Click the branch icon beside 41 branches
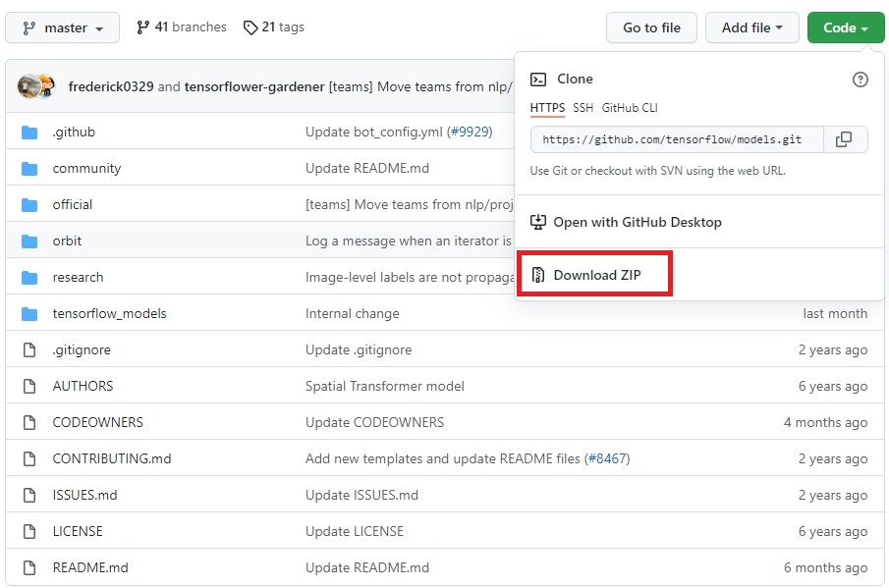This screenshot has width=889, height=588. click(x=142, y=27)
